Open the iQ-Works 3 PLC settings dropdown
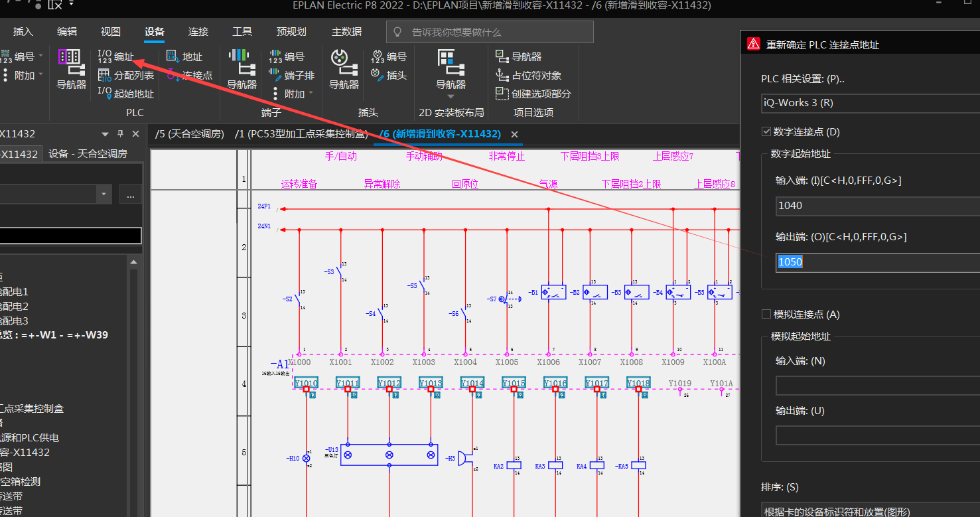980x517 pixels. pyautogui.click(x=870, y=103)
